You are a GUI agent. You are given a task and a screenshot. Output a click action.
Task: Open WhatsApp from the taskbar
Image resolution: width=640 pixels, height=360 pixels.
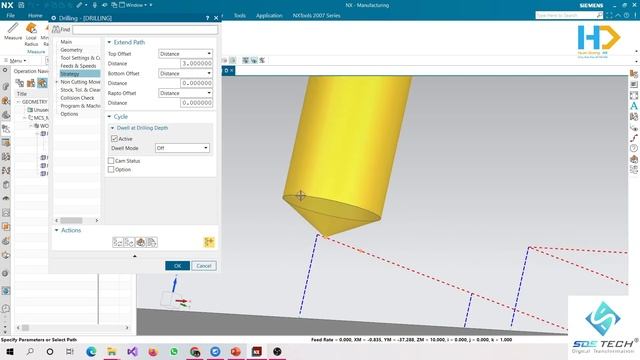coord(174,351)
